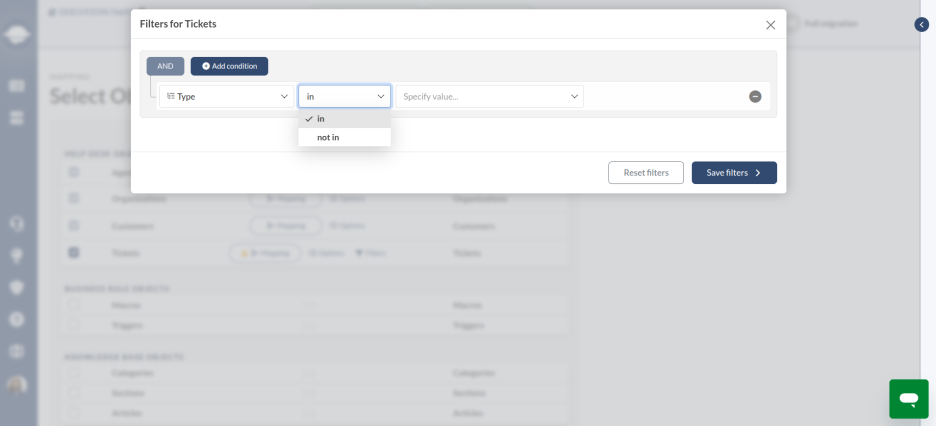This screenshot has width=936, height=426.
Task: Click the lightbulb icon in left sidebar
Action: tap(17, 256)
